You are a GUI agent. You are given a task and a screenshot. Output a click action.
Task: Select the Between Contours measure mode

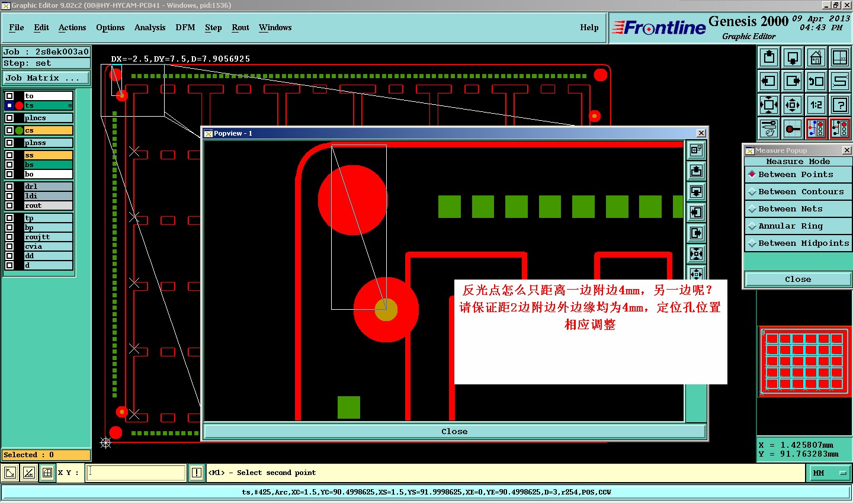[x=798, y=191]
